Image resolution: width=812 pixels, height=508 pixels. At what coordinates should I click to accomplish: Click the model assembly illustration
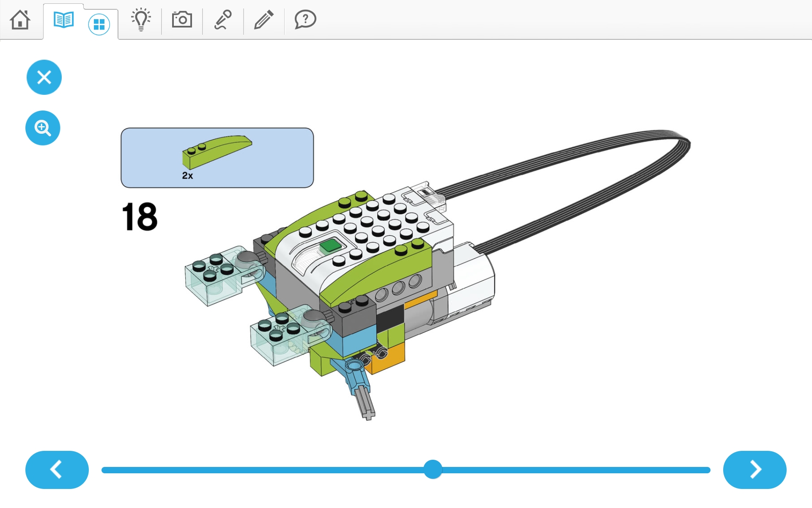point(437,274)
